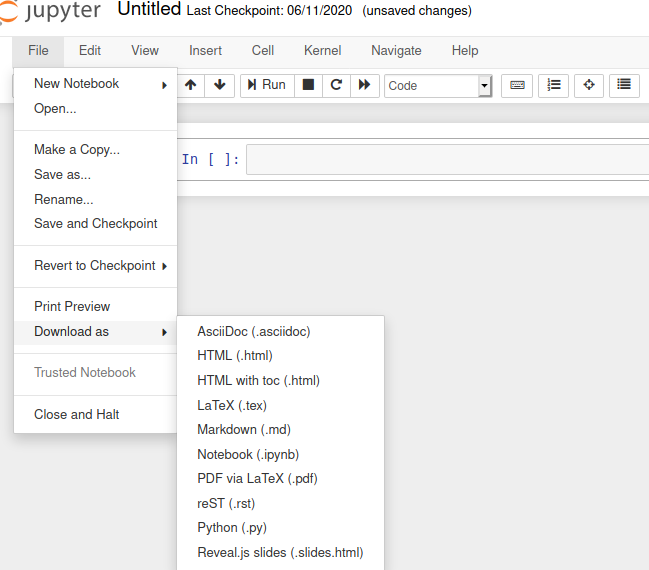Toggle the table of contents icon
649x570 pixels.
553,85
